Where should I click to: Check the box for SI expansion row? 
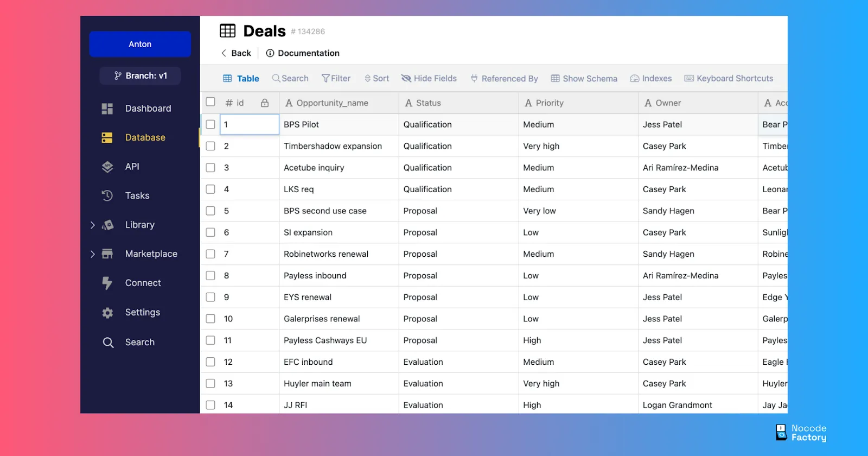pyautogui.click(x=210, y=232)
